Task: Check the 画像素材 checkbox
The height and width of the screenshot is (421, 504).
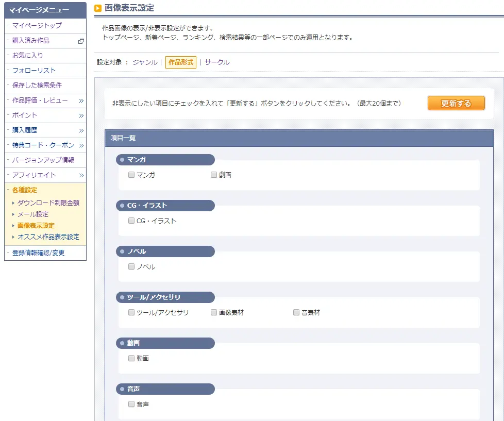Action: click(x=214, y=312)
